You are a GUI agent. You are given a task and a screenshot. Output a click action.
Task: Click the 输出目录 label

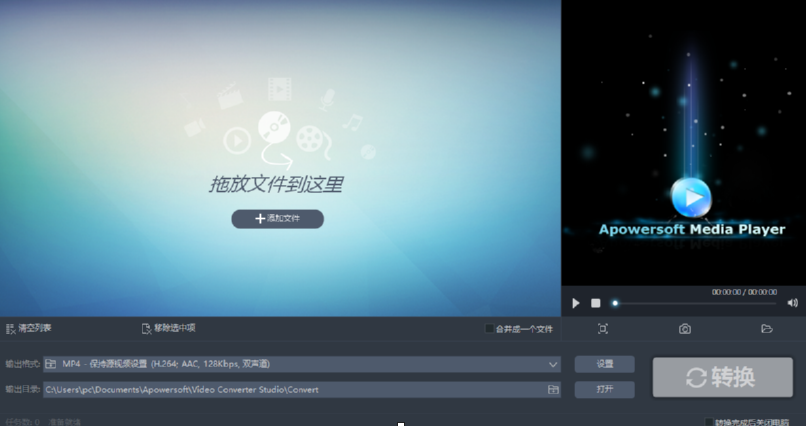23,389
